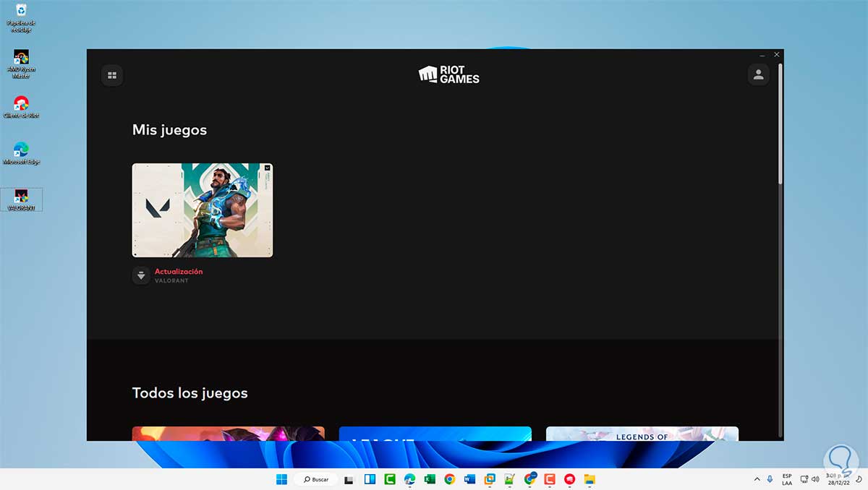Open the picture editor taskbar icon

coord(509,479)
